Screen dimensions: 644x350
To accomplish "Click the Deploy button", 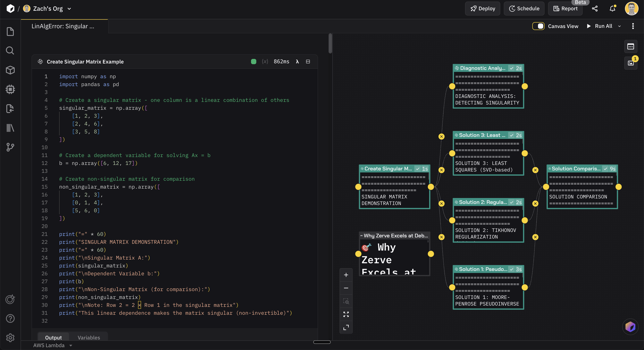I will pyautogui.click(x=482, y=9).
